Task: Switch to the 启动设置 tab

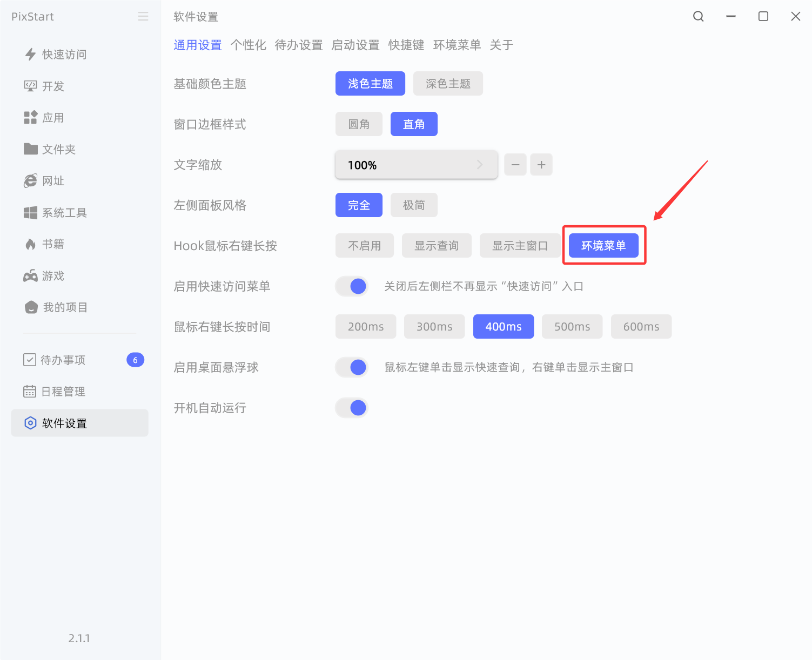Action: click(355, 45)
